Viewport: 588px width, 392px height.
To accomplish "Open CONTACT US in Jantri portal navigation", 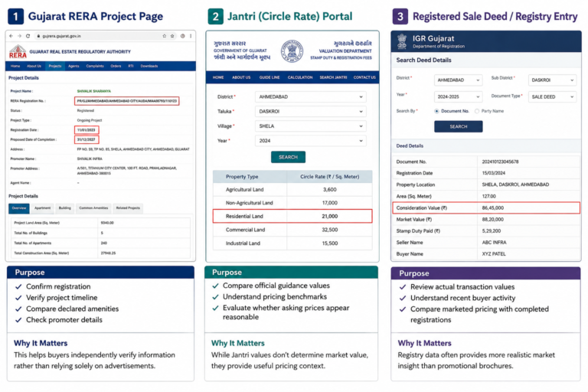I will (364, 77).
